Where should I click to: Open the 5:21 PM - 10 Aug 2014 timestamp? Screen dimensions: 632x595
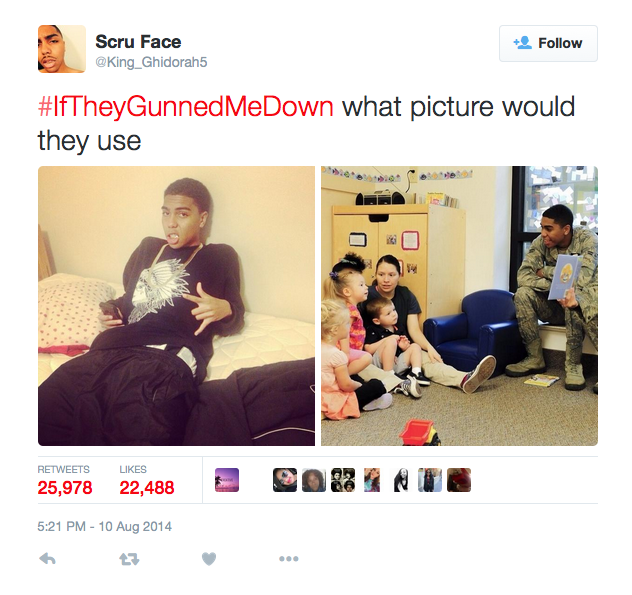pyautogui.click(x=104, y=526)
